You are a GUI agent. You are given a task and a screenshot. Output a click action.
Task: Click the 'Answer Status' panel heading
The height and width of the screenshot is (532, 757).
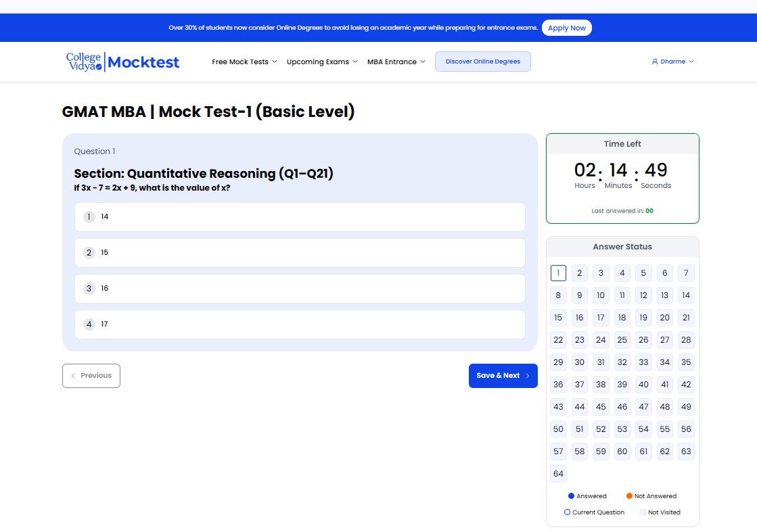click(x=622, y=247)
